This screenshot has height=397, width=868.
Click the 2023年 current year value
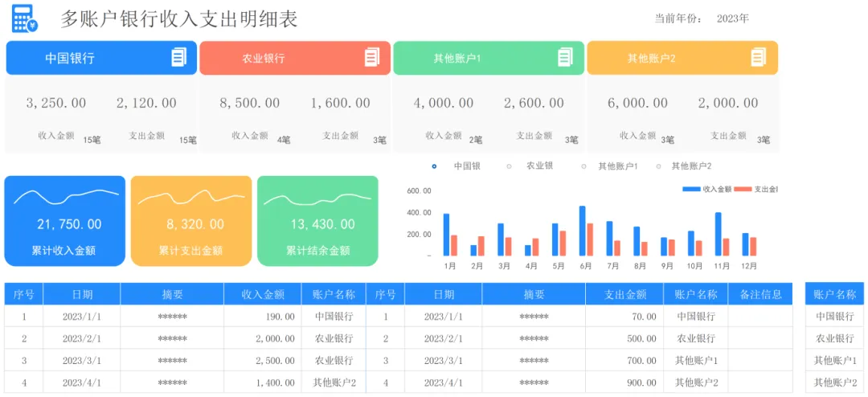click(x=732, y=18)
